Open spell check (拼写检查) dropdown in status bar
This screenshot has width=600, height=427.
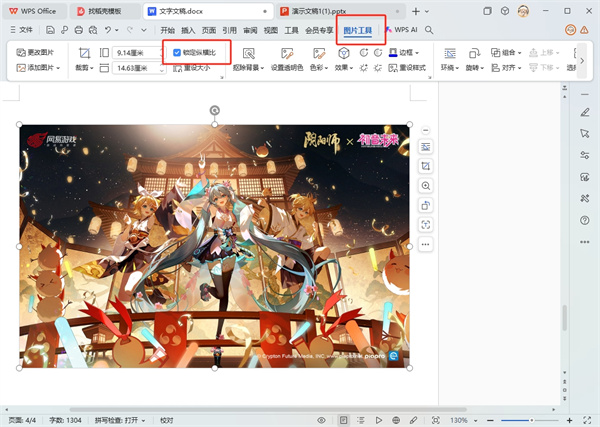143,420
